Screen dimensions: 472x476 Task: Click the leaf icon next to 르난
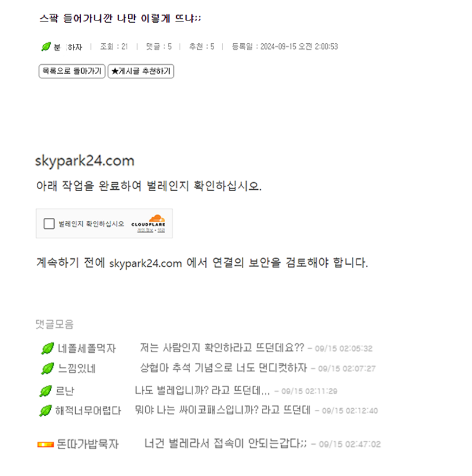point(46,391)
